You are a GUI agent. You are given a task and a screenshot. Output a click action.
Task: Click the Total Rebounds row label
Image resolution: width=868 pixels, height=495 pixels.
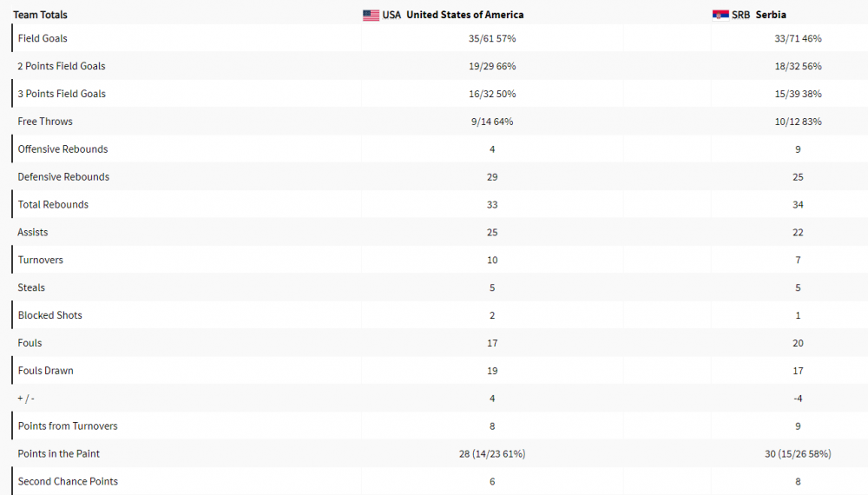tap(53, 205)
